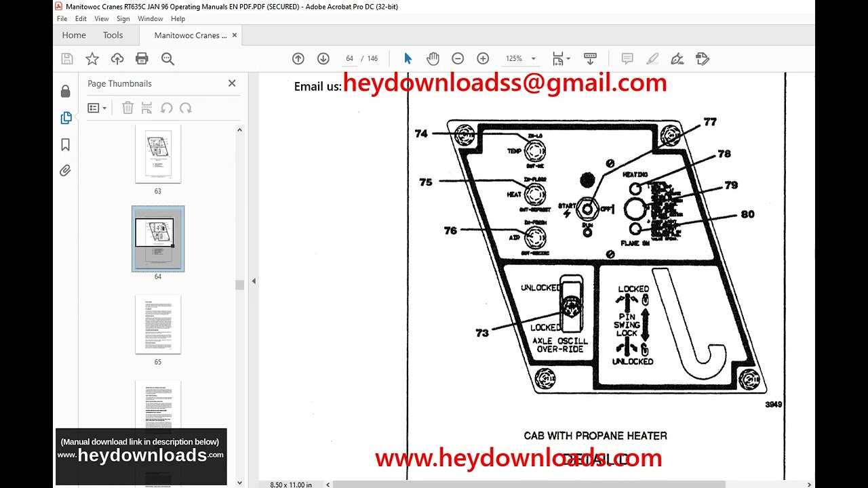
Task: Collapse the navigation pane with the arrow
Action: 254,281
